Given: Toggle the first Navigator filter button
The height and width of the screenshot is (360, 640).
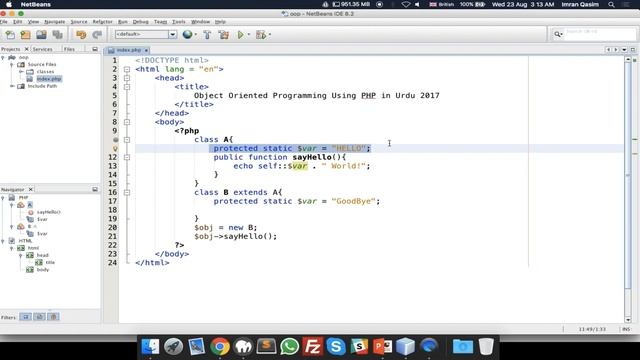Looking at the screenshot, I should [25, 317].
